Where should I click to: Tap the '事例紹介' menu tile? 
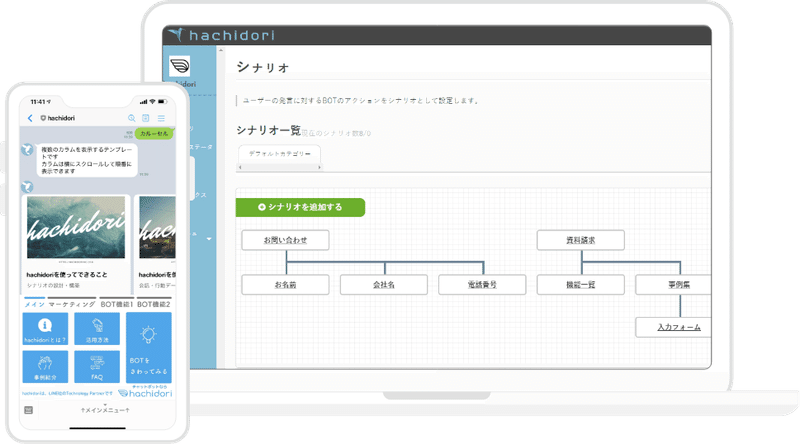45,366
